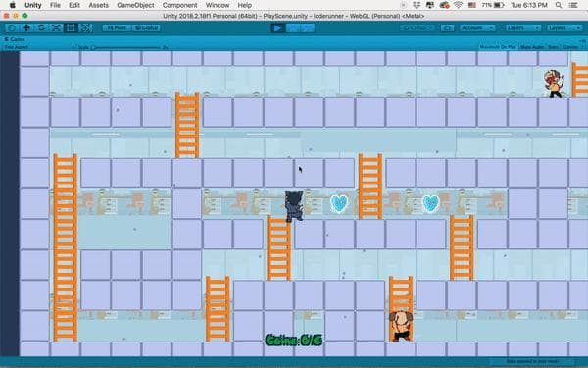Screen dimensions: 588x368
Task: Open the Apple menu
Action: tap(12, 5)
